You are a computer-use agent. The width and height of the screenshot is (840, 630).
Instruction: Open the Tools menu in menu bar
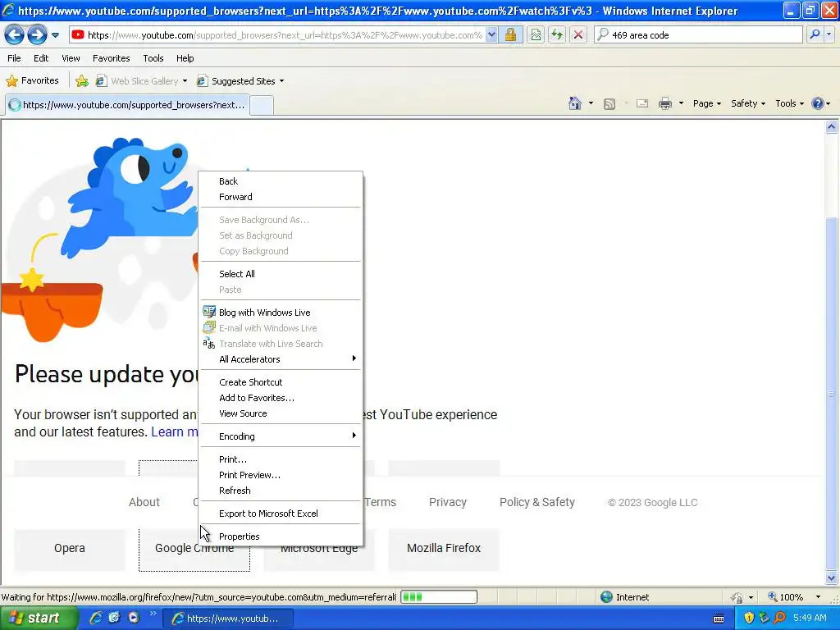[x=153, y=58]
